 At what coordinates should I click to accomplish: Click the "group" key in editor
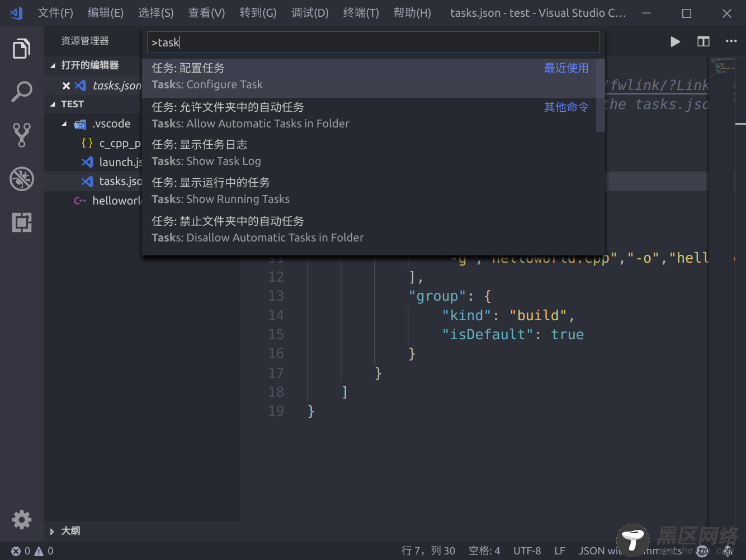coord(437,296)
